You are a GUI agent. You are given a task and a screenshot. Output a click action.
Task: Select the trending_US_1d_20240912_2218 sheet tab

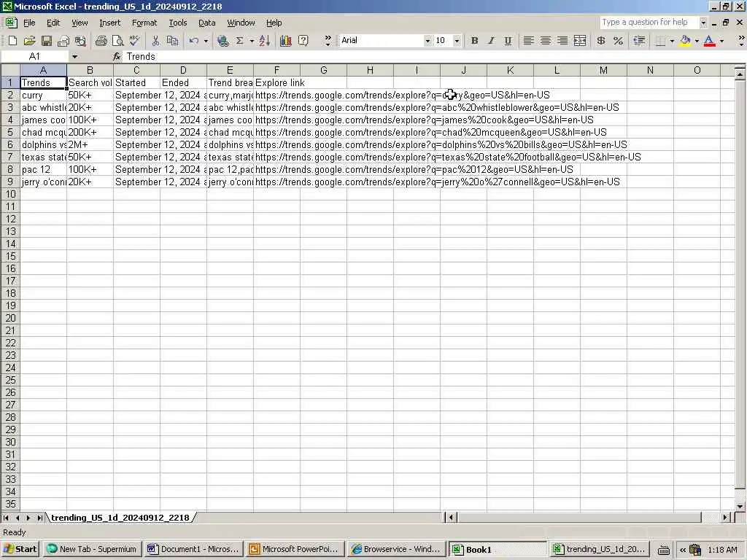[120, 518]
